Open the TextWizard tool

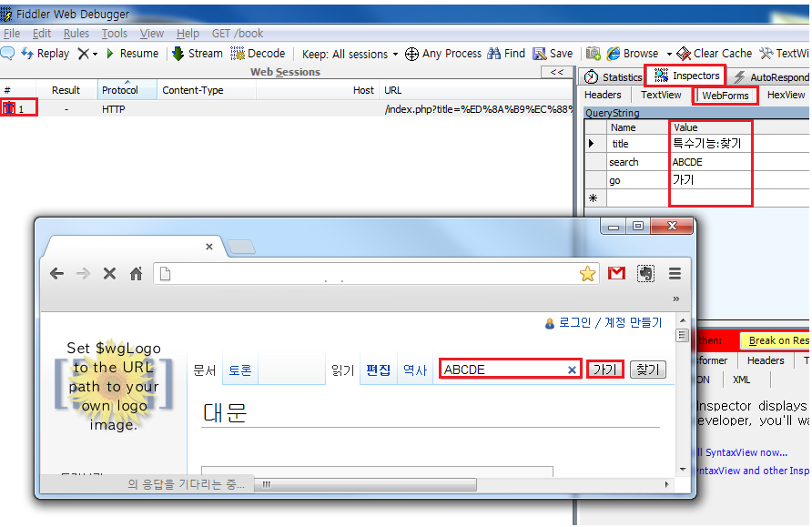[x=785, y=54]
